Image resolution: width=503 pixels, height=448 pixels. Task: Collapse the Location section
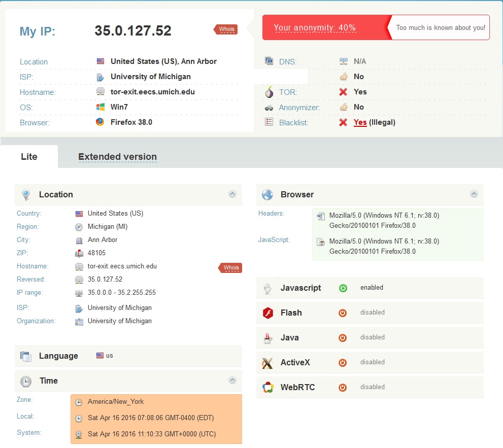point(232,194)
